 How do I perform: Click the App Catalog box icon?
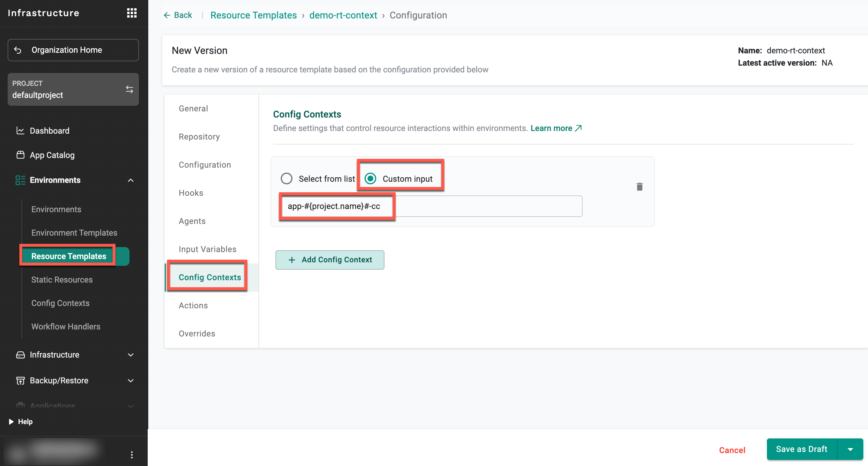tap(20, 155)
